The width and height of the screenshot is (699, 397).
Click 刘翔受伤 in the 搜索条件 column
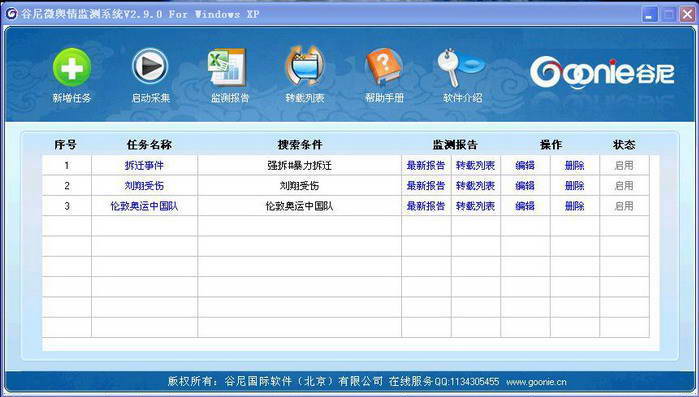click(299, 185)
